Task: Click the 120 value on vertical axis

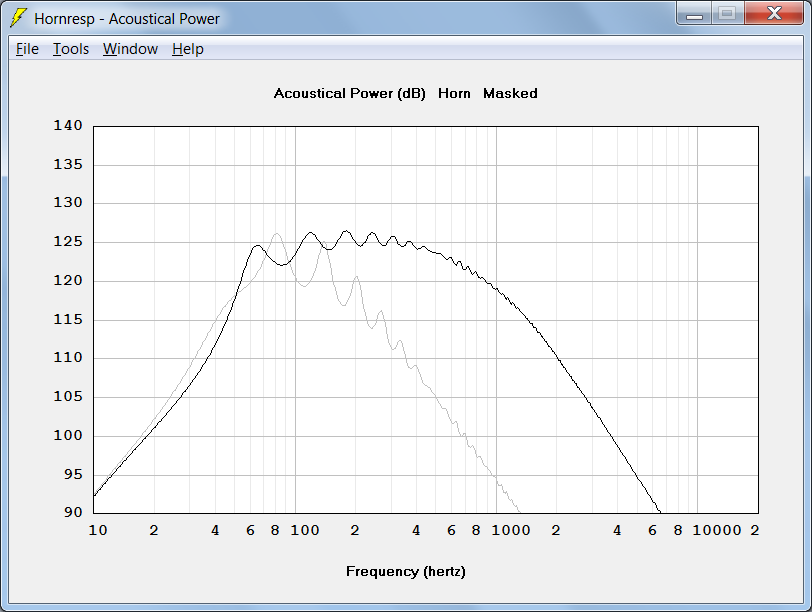Action: coord(68,281)
